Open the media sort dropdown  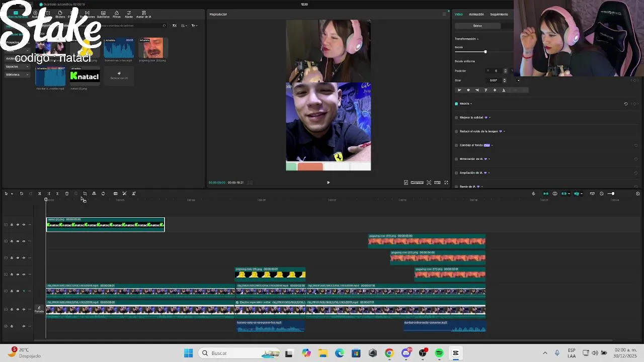coord(184,26)
